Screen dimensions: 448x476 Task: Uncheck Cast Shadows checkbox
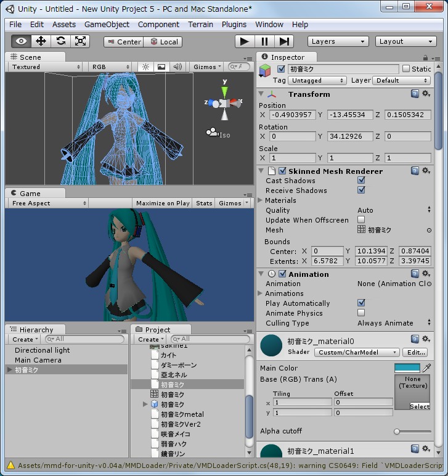(361, 181)
